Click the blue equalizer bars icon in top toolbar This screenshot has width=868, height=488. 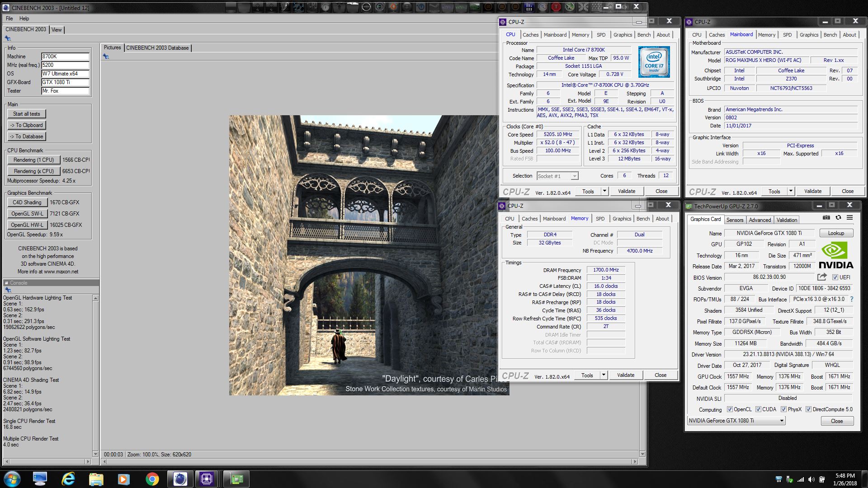tap(529, 7)
